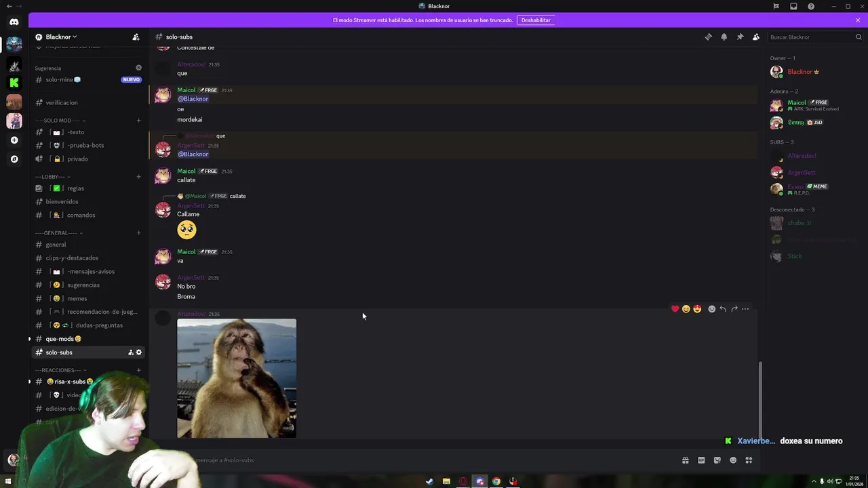Show pinned messages pin icon
This screenshot has width=868, height=488.
[x=740, y=37]
